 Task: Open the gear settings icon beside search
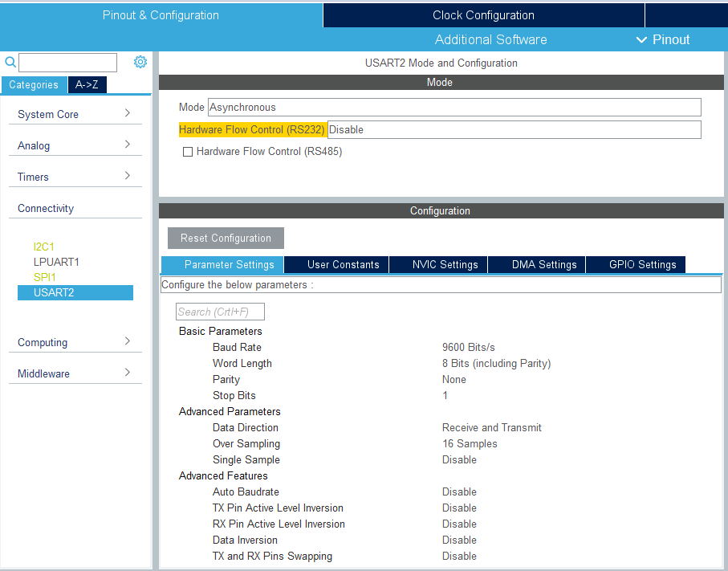140,62
